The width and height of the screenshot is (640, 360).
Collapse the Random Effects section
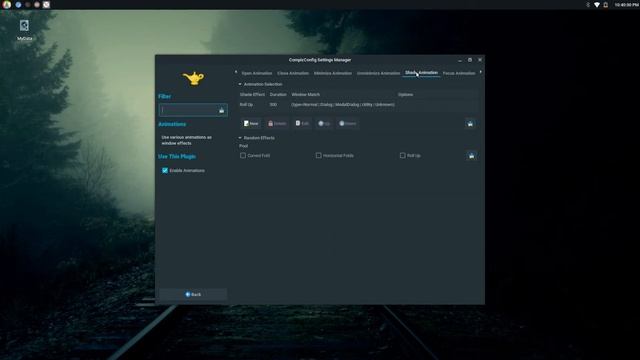(240, 138)
